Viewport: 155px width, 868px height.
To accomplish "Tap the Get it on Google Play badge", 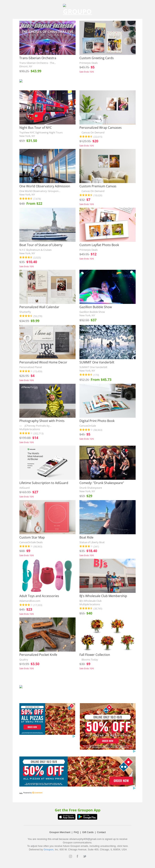I will point(87,816).
